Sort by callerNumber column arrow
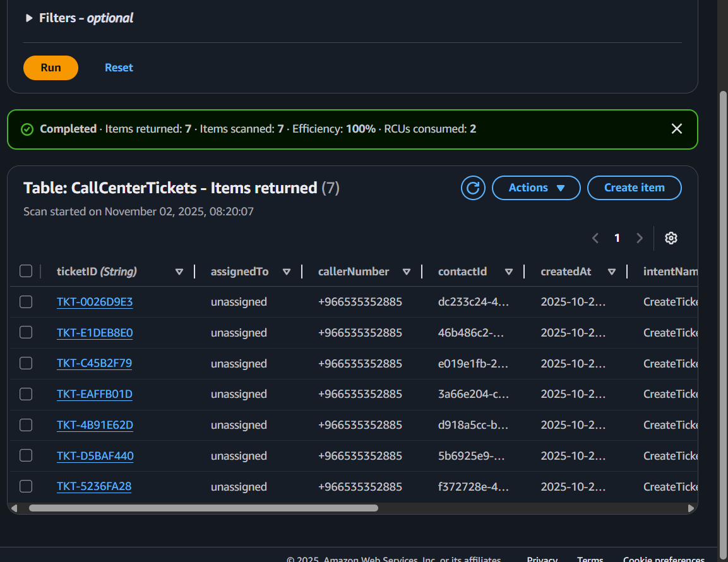 407,272
